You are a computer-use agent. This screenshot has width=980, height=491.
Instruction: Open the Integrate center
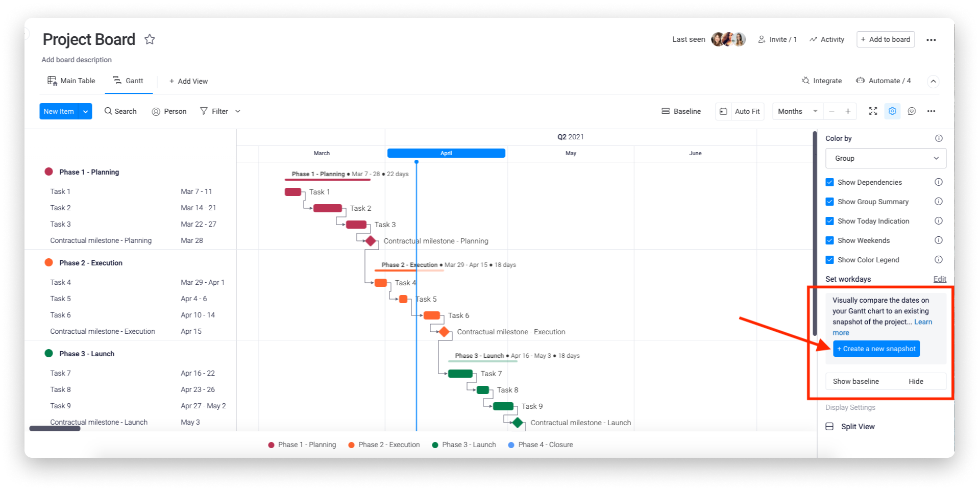pos(822,81)
